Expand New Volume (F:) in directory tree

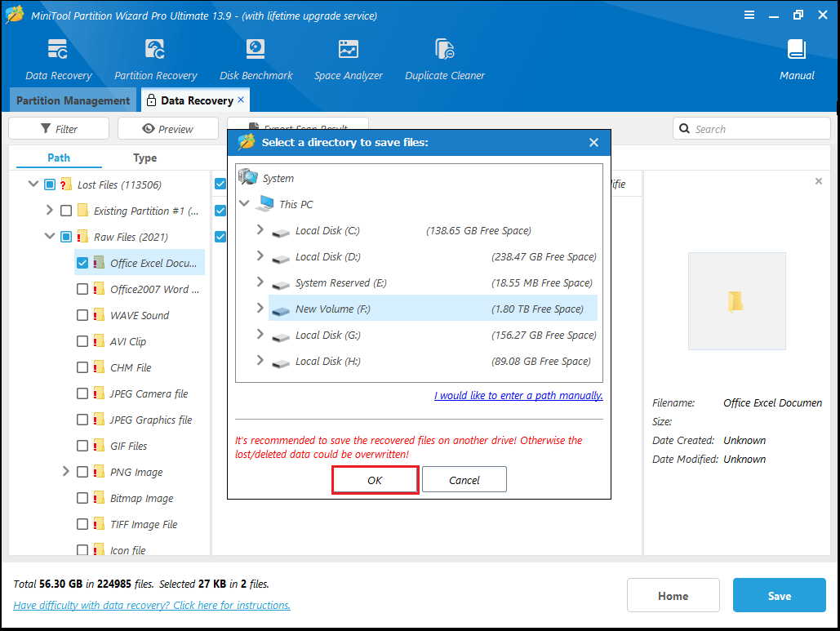coord(260,308)
